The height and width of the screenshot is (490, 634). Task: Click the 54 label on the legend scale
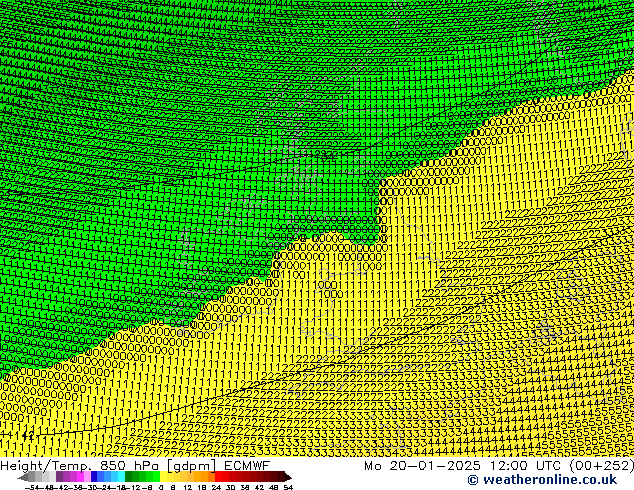288,487
